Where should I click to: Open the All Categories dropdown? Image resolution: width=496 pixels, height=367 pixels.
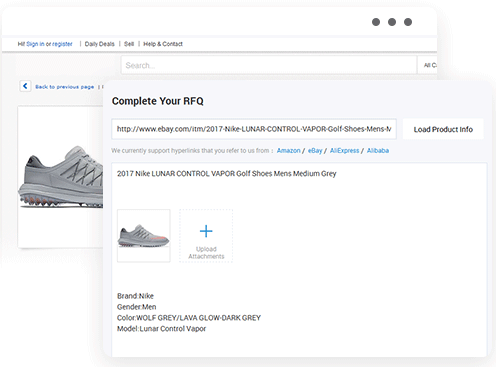click(428, 65)
